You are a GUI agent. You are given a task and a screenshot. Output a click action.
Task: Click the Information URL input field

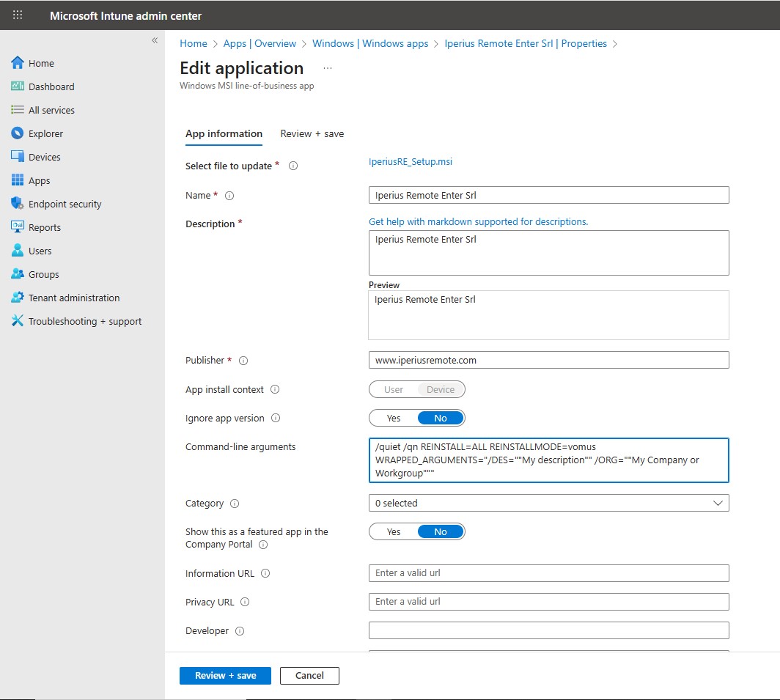coord(548,573)
